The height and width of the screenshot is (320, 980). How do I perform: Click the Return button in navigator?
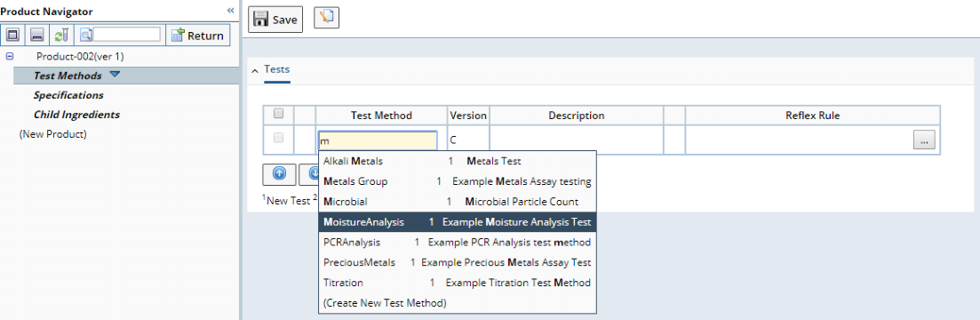pyautogui.click(x=197, y=35)
